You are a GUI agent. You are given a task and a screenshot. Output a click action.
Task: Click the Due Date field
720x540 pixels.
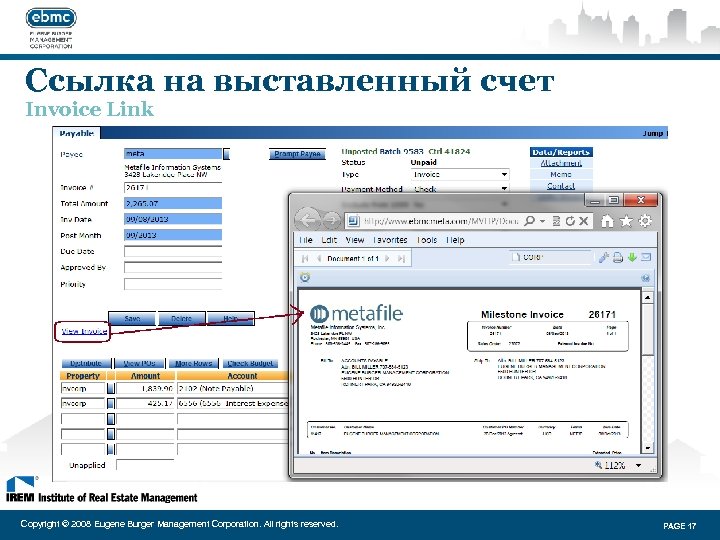click(173, 251)
